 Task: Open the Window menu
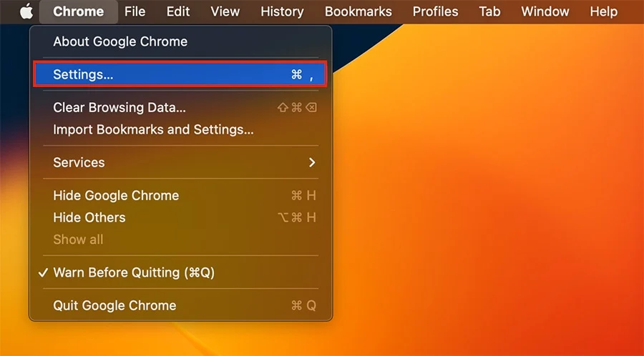(x=545, y=11)
